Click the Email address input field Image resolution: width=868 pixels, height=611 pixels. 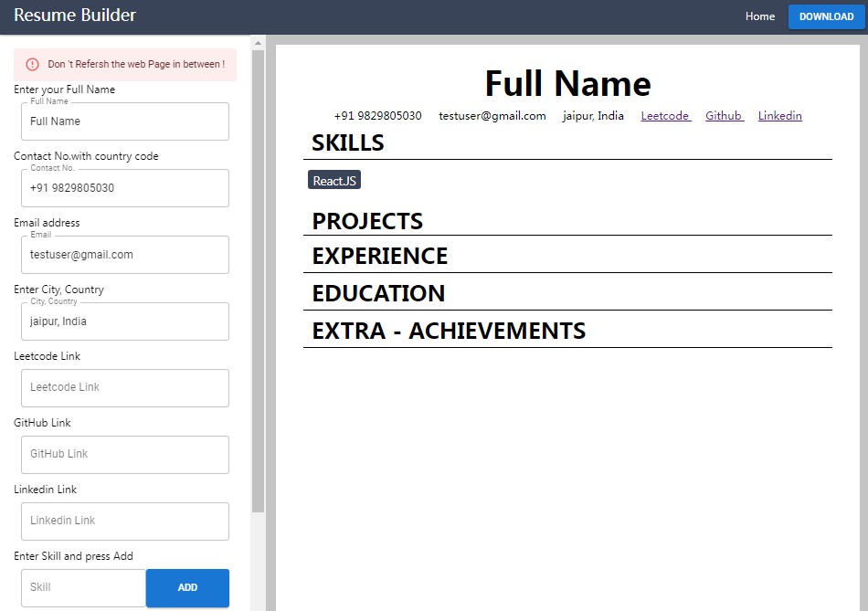(x=124, y=254)
